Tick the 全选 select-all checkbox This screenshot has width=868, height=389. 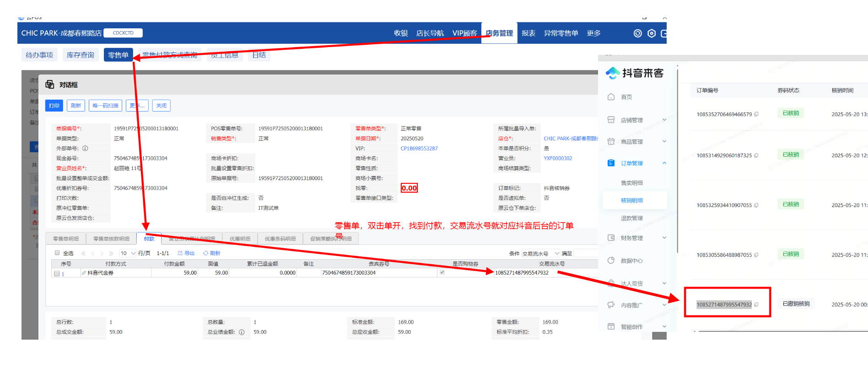tap(57, 253)
